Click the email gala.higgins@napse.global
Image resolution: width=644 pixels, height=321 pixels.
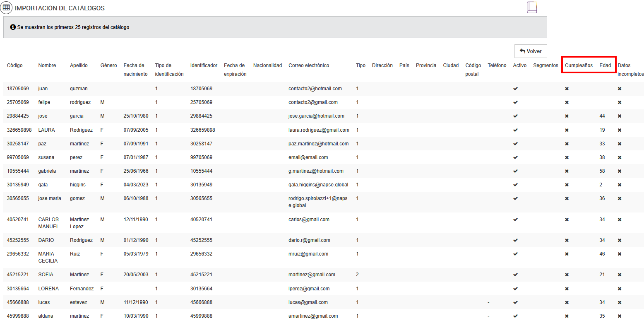click(x=318, y=185)
